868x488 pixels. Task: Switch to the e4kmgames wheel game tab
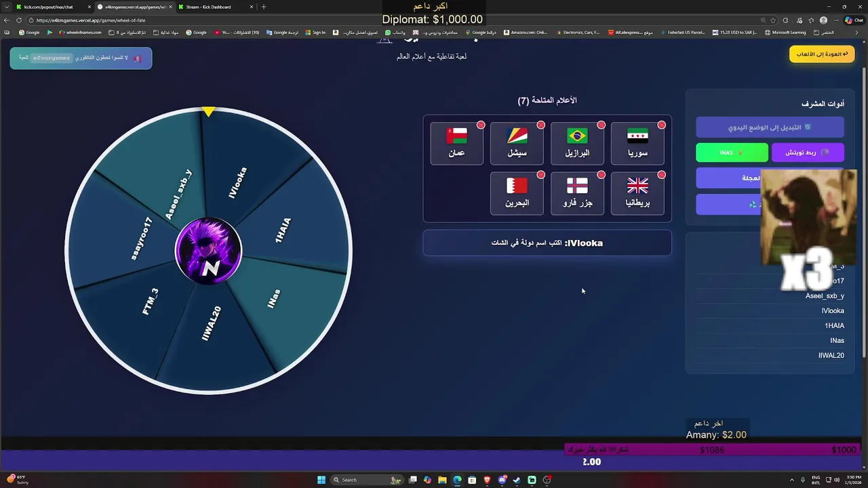tap(134, 7)
